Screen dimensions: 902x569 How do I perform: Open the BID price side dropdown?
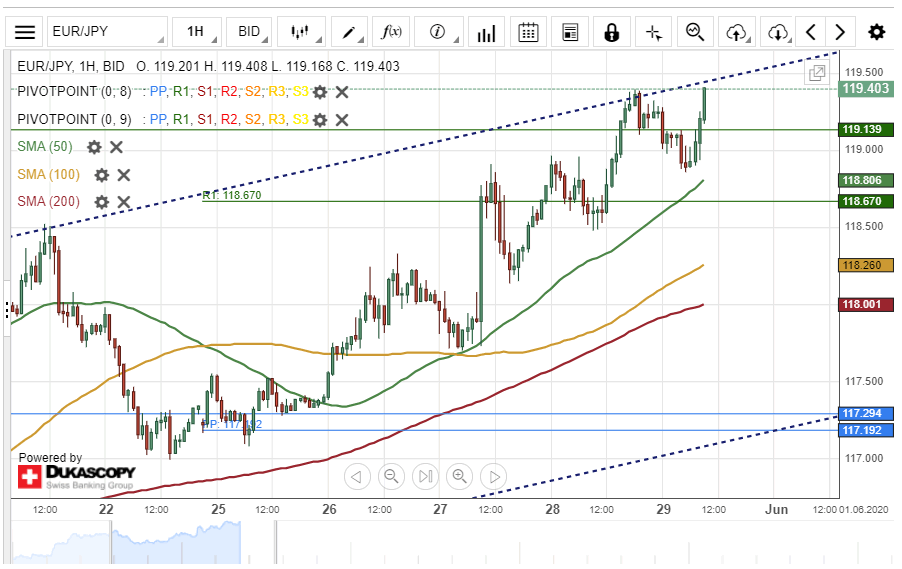pos(249,32)
